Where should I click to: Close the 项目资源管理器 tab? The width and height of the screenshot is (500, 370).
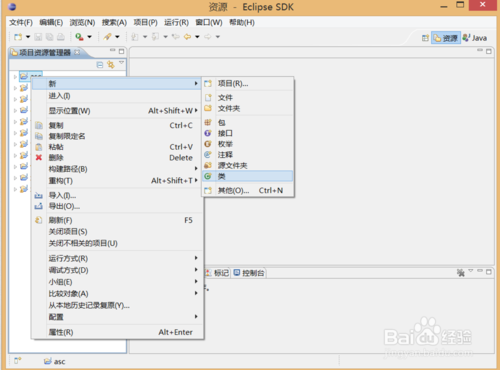pyautogui.click(x=77, y=52)
